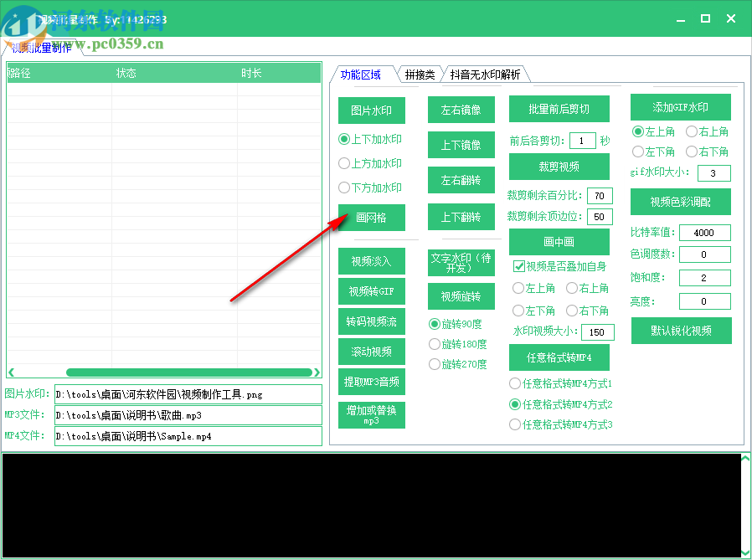752x560 pixels.
Task: Click the 左右翻转 flip button
Action: 461,180
